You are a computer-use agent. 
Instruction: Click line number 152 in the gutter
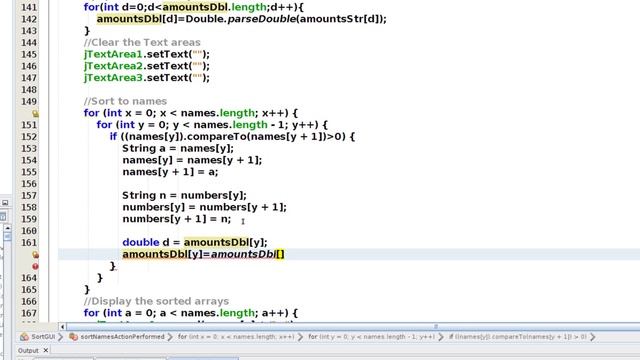(29, 137)
